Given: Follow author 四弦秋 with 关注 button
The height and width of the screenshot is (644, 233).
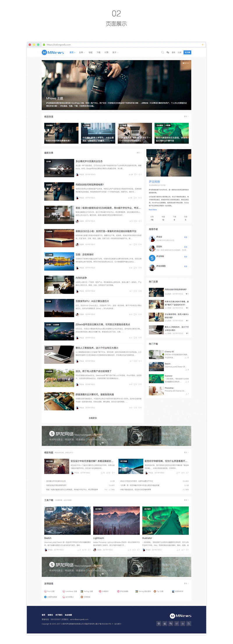Looking at the screenshot, I should (186, 247).
